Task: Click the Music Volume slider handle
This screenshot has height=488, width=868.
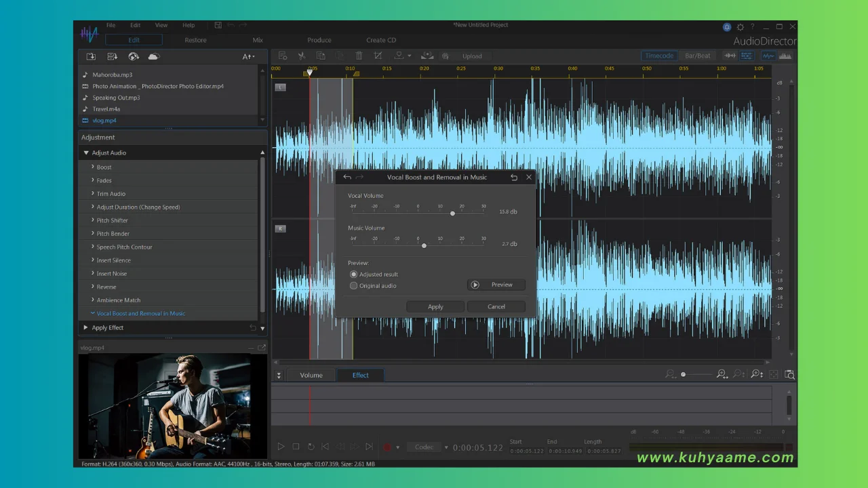Action: pos(424,245)
